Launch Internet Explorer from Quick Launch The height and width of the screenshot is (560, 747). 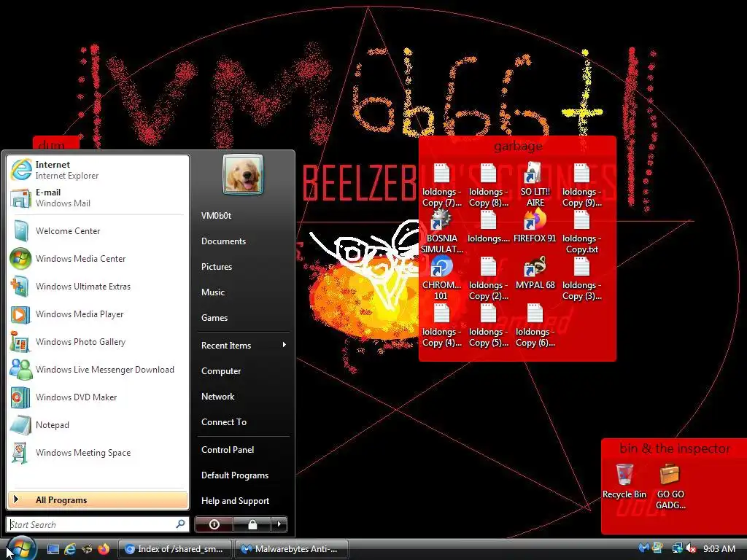[x=70, y=549]
